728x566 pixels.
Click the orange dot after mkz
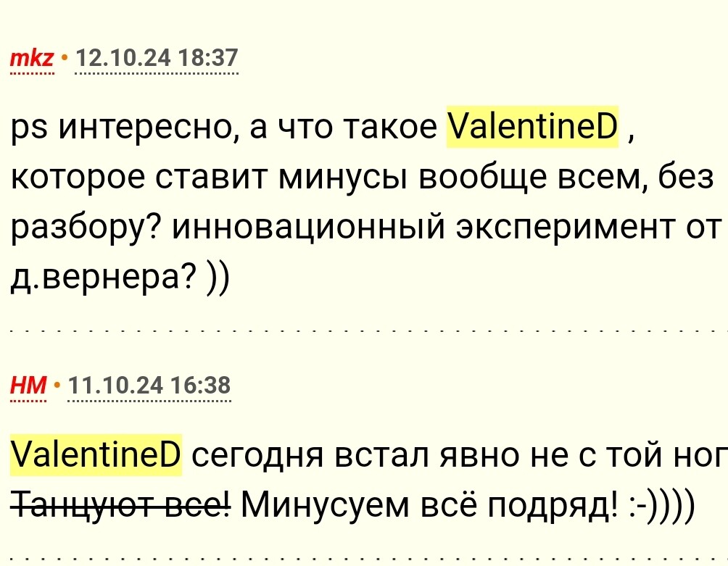65,59
